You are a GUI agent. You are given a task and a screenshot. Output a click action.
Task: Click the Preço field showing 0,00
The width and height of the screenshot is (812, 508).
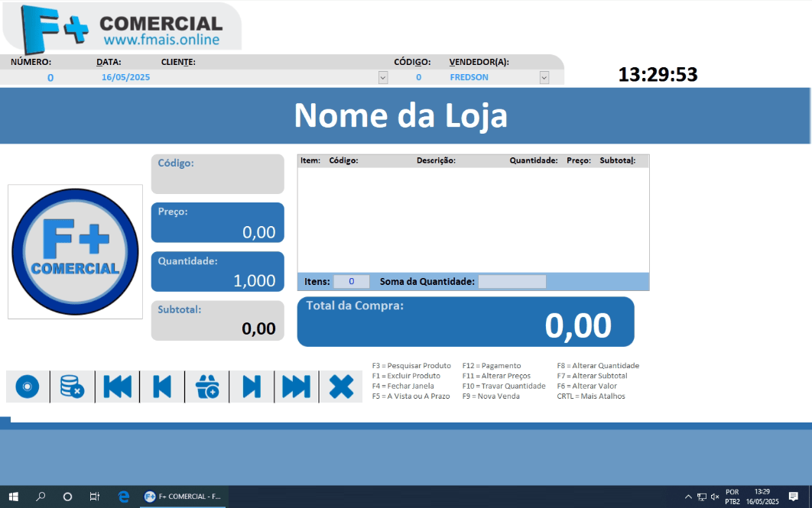[x=217, y=223]
